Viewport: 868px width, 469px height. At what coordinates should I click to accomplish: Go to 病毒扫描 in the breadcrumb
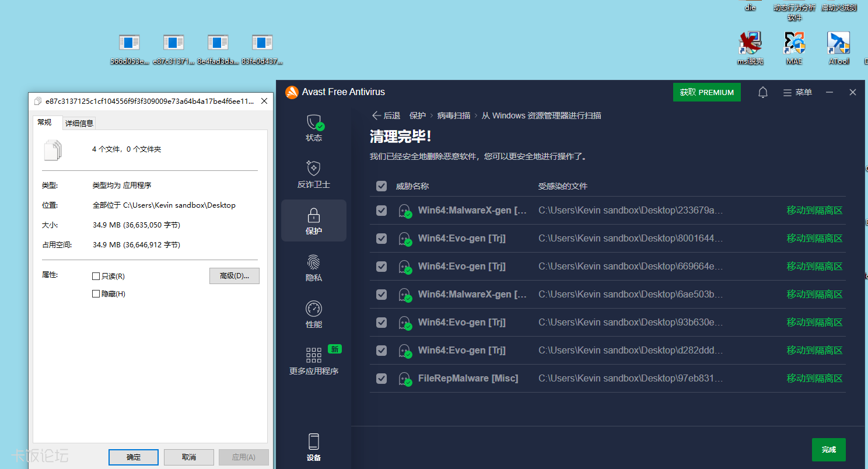click(x=454, y=116)
